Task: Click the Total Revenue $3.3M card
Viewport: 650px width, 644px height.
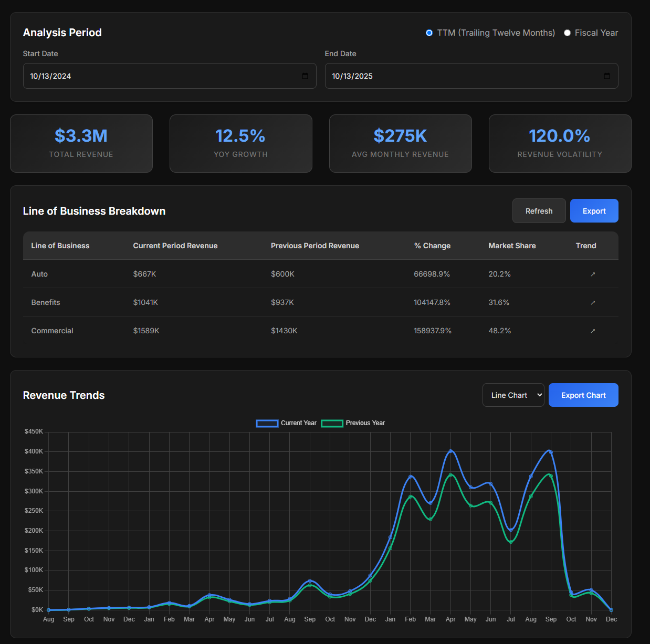Action: point(81,143)
